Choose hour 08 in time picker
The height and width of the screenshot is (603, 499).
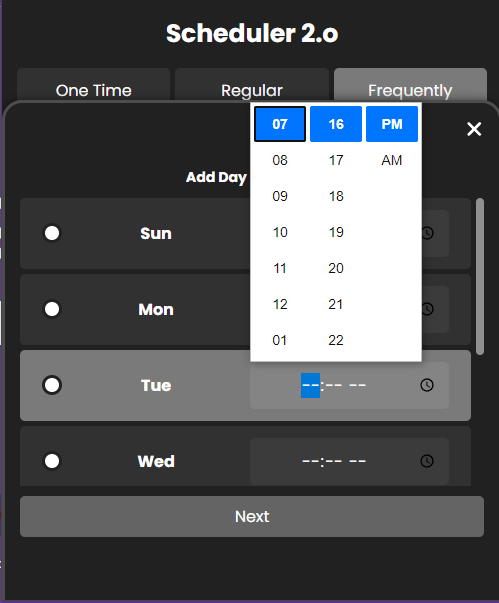[x=280, y=160]
